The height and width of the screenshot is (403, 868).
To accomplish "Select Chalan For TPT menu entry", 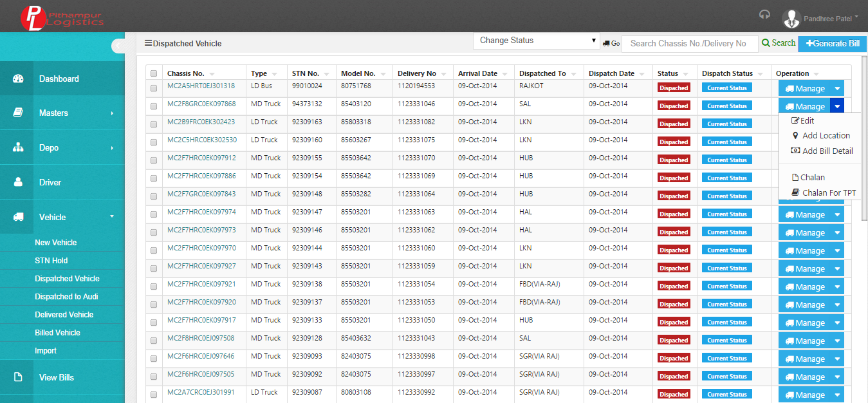I will [824, 192].
